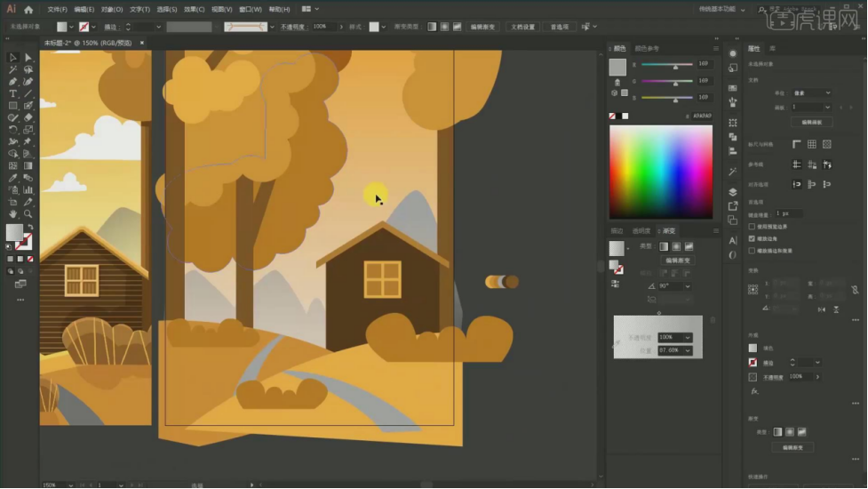The height and width of the screenshot is (489, 868).
Task: Select the Rotate tool
Action: click(12, 130)
